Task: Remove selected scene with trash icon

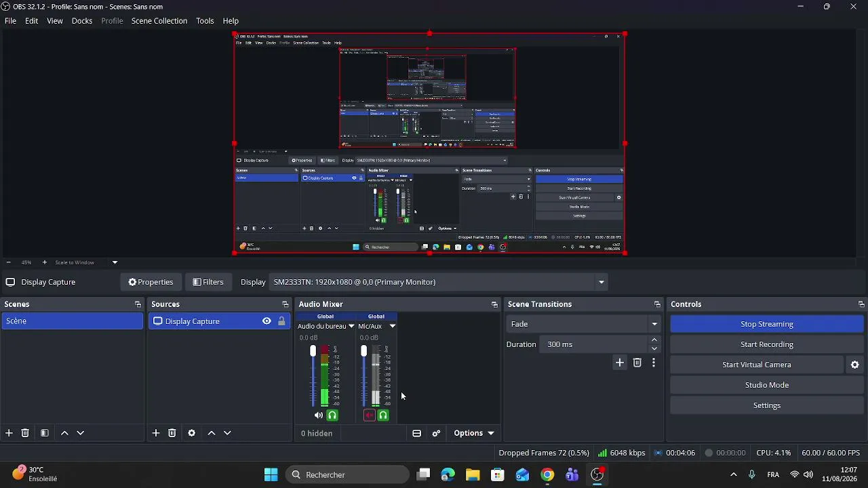Action: tap(25, 433)
